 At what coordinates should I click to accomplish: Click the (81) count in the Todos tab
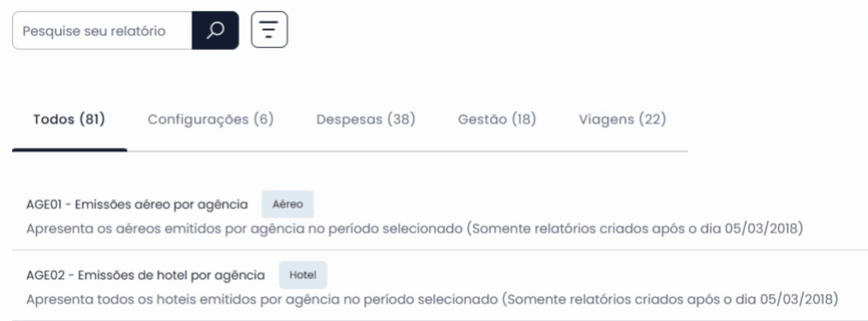click(x=92, y=120)
